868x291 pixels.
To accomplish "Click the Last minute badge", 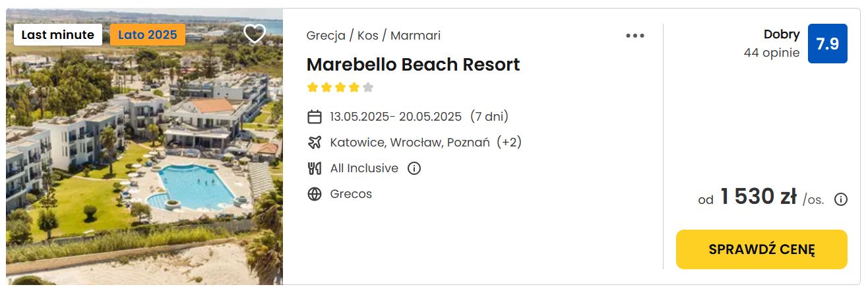I will point(58,35).
